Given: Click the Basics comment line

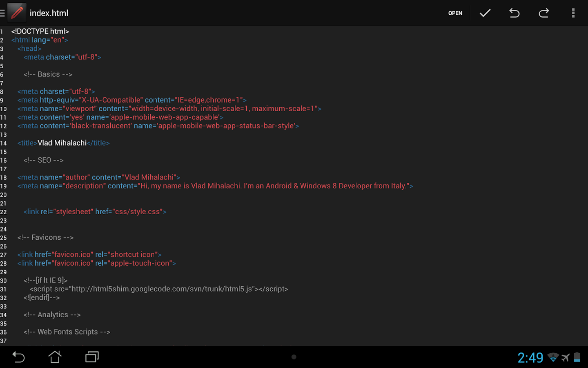Looking at the screenshot, I should [48, 74].
